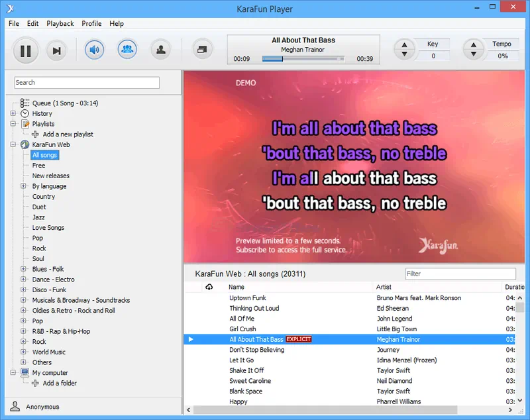This screenshot has width=530, height=420.
Task: Select the Duet category
Action: pyautogui.click(x=39, y=207)
